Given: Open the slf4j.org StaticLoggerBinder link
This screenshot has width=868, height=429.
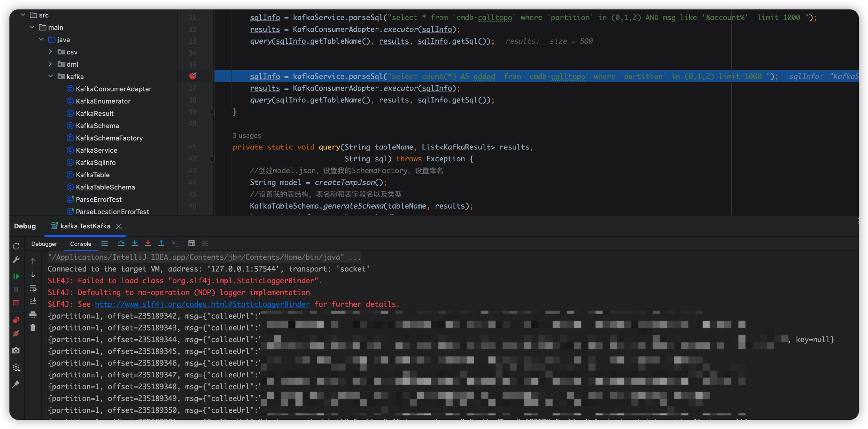Looking at the screenshot, I should click(202, 304).
